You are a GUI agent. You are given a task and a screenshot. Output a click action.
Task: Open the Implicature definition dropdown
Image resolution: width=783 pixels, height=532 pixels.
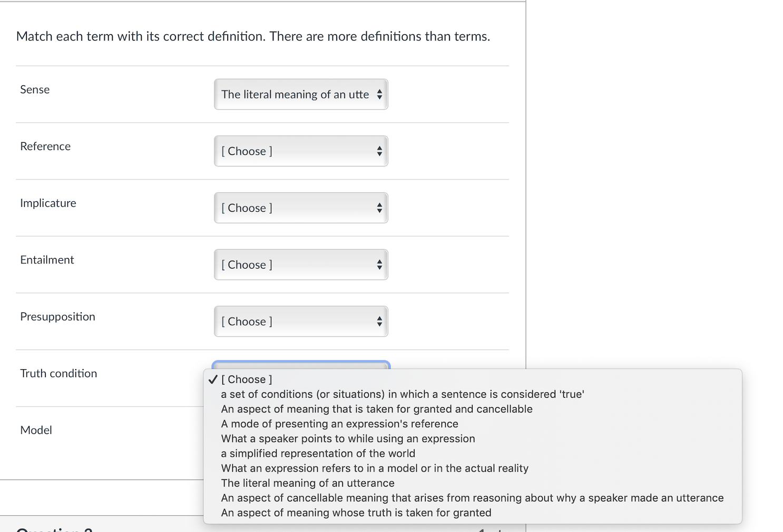click(300, 208)
